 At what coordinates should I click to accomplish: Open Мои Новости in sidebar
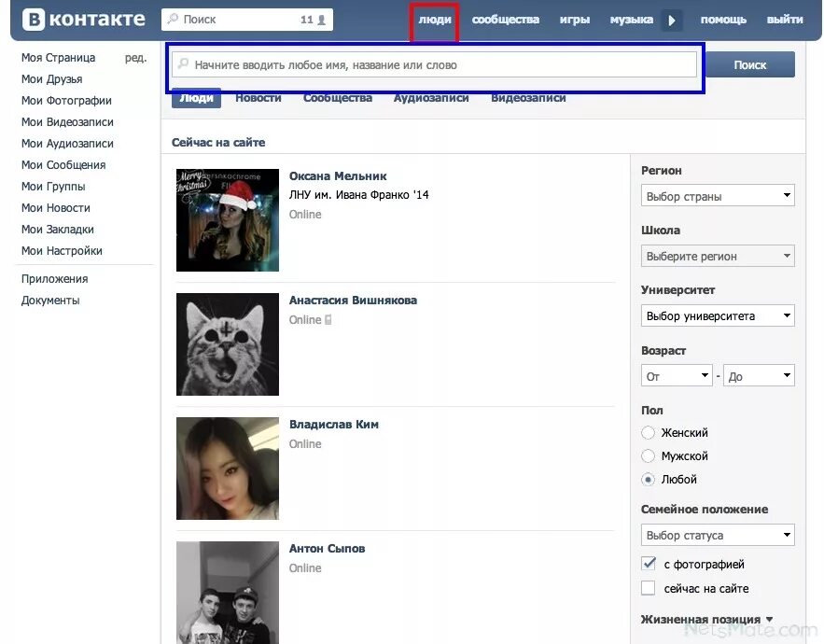(56, 209)
